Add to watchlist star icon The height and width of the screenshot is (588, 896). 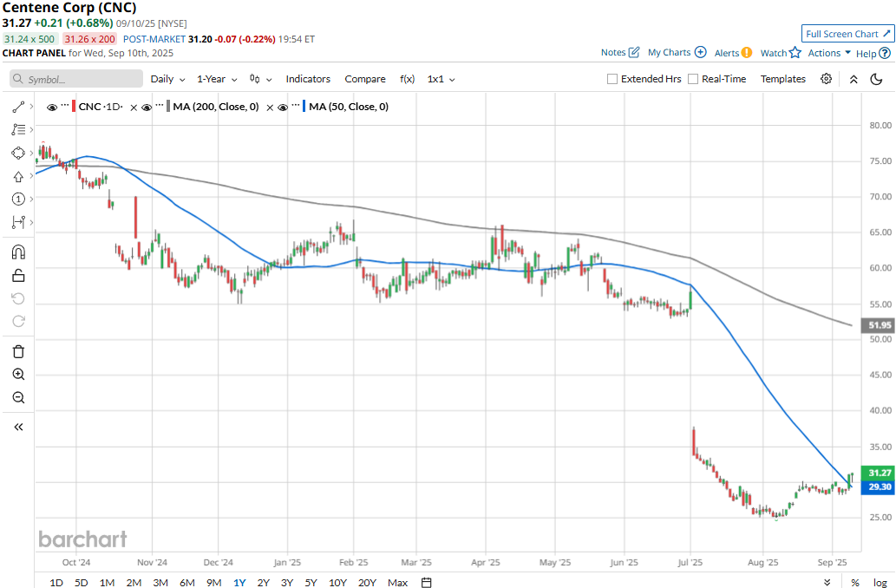point(795,53)
